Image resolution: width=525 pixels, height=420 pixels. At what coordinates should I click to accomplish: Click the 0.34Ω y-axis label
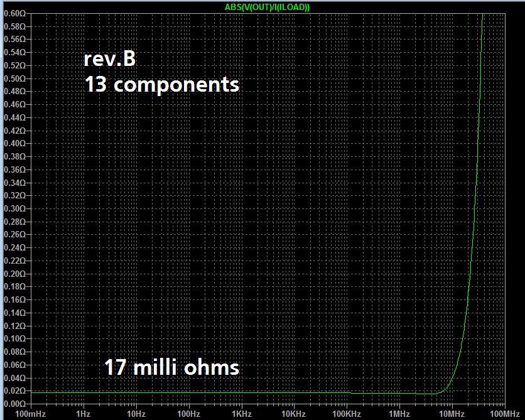pos(14,183)
